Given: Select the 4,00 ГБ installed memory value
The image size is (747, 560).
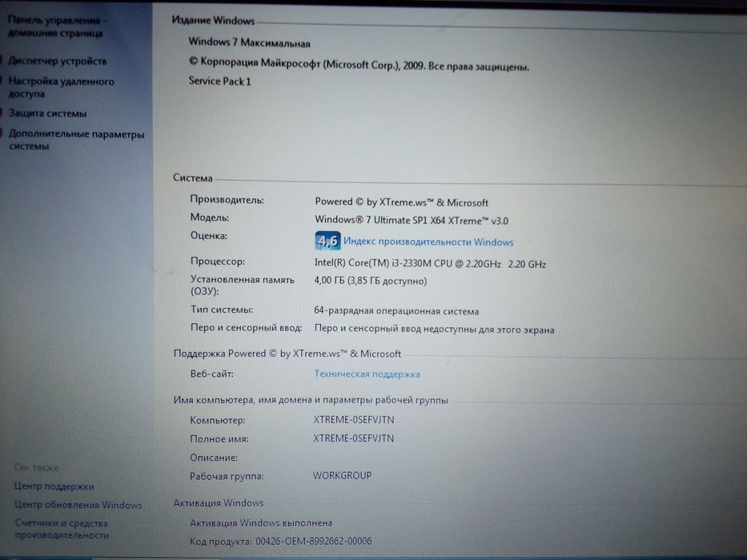Looking at the screenshot, I should click(x=371, y=281).
